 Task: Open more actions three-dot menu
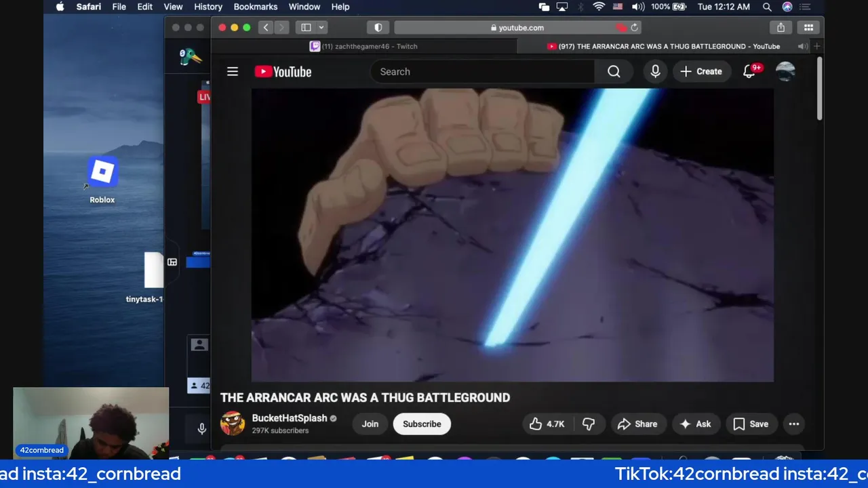(794, 424)
